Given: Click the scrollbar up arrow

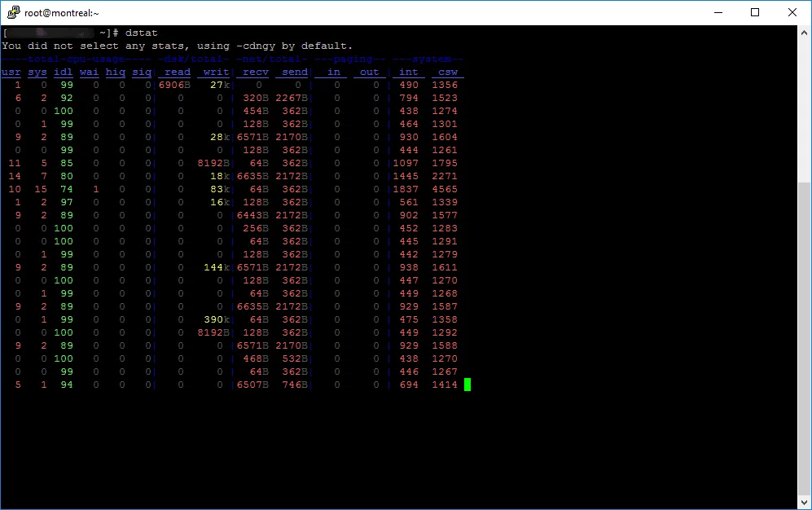Looking at the screenshot, I should pyautogui.click(x=804, y=32).
